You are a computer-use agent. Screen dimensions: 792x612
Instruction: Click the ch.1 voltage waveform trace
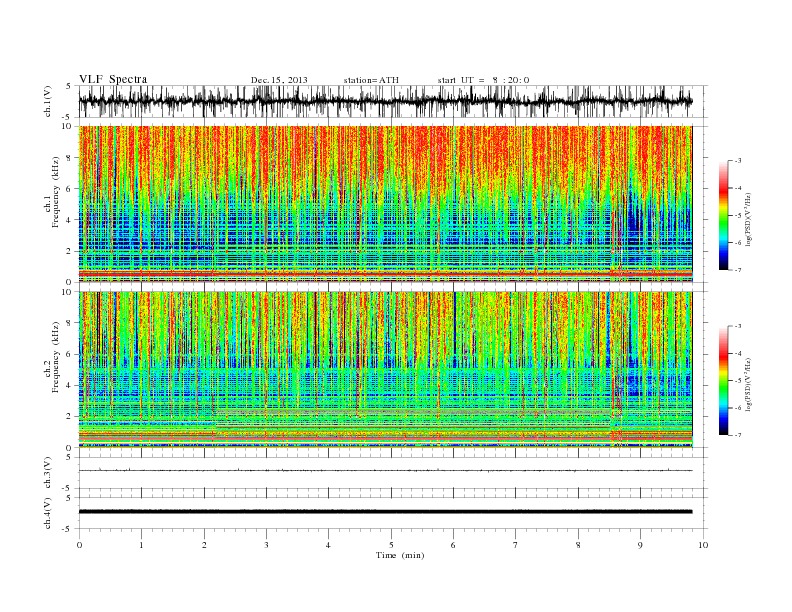[385, 101]
